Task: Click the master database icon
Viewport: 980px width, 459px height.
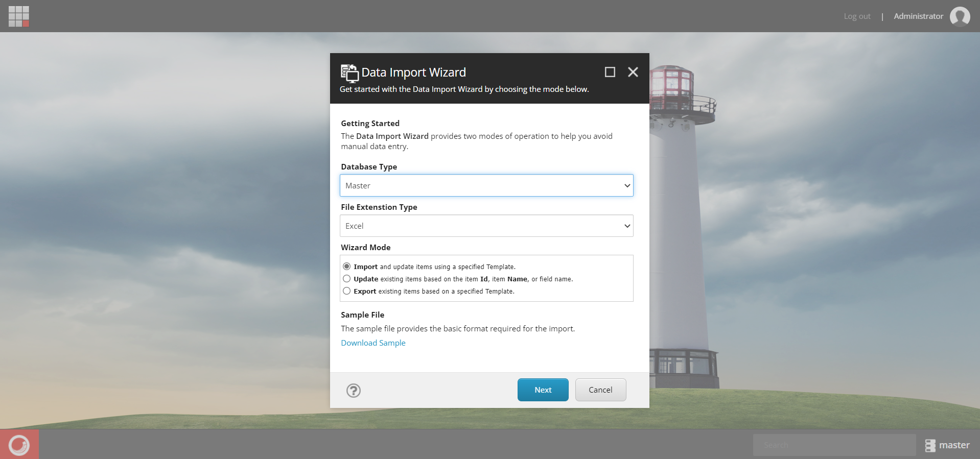Action: [930, 445]
